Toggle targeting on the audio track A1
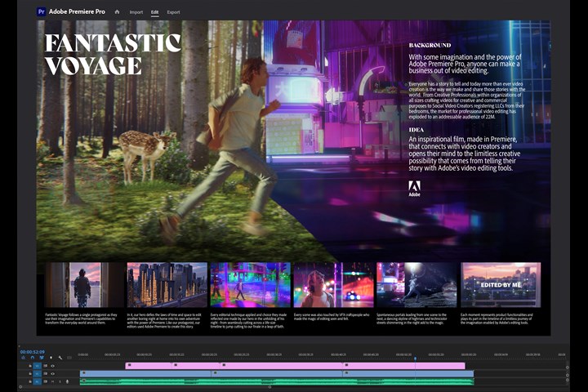The width and height of the screenshot is (588, 392). (37, 381)
